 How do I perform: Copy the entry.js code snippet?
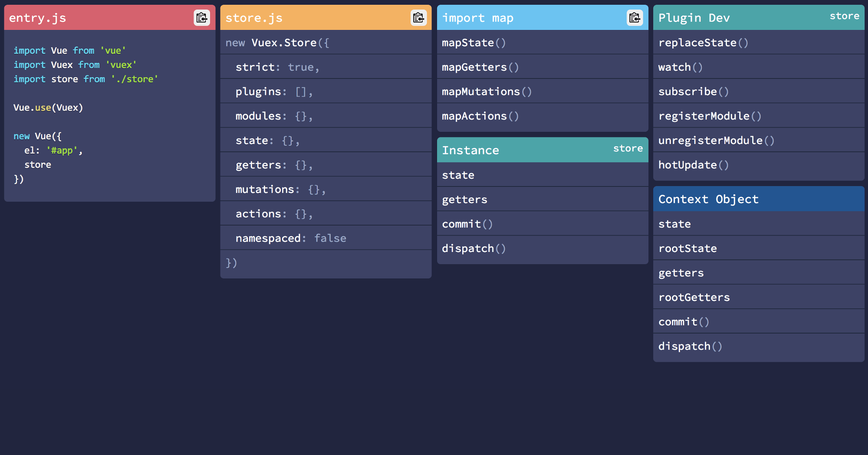[x=201, y=18]
